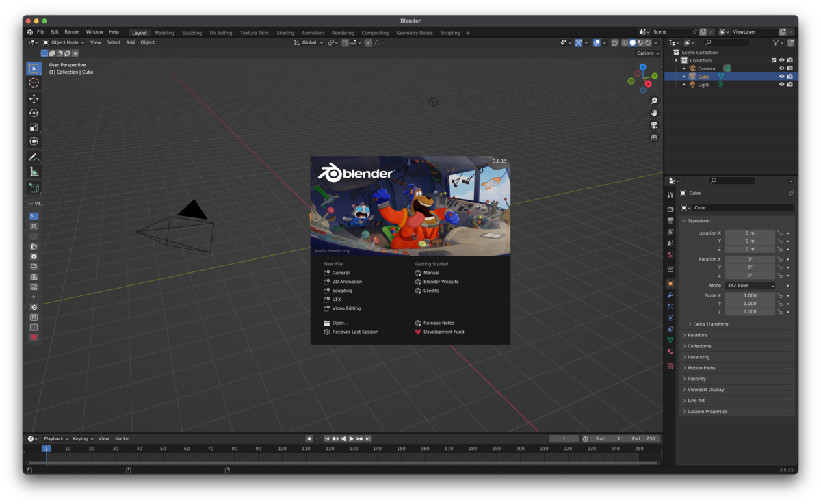Screen dimensions: 821x504
Task: Open the Scene properties tab
Action: tap(670, 243)
